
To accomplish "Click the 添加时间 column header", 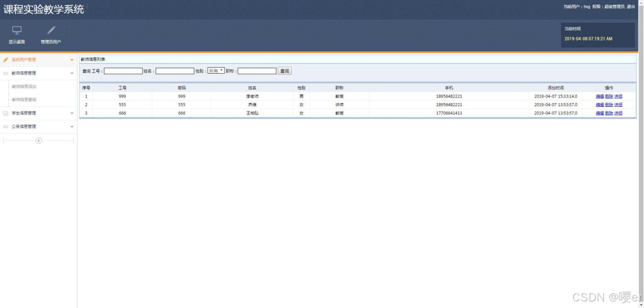I will click(x=556, y=88).
